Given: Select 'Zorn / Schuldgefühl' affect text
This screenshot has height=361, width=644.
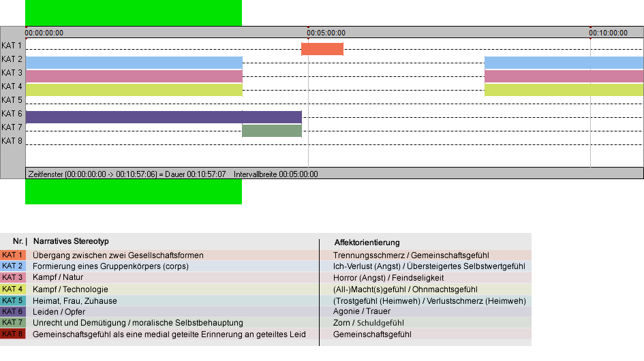Looking at the screenshot, I should [x=369, y=324].
